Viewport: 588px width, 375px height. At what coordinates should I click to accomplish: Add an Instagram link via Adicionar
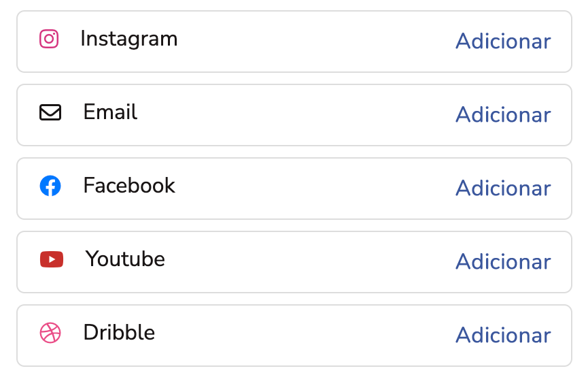tap(502, 42)
